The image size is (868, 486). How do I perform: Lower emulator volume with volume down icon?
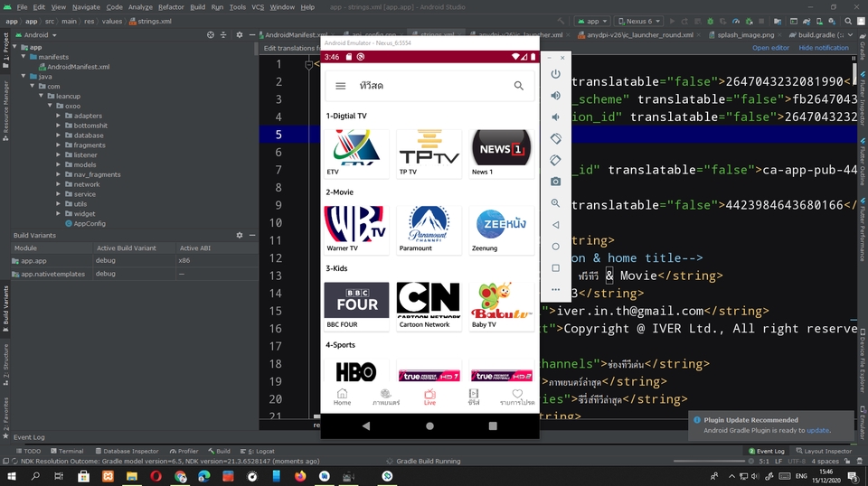[x=555, y=117]
